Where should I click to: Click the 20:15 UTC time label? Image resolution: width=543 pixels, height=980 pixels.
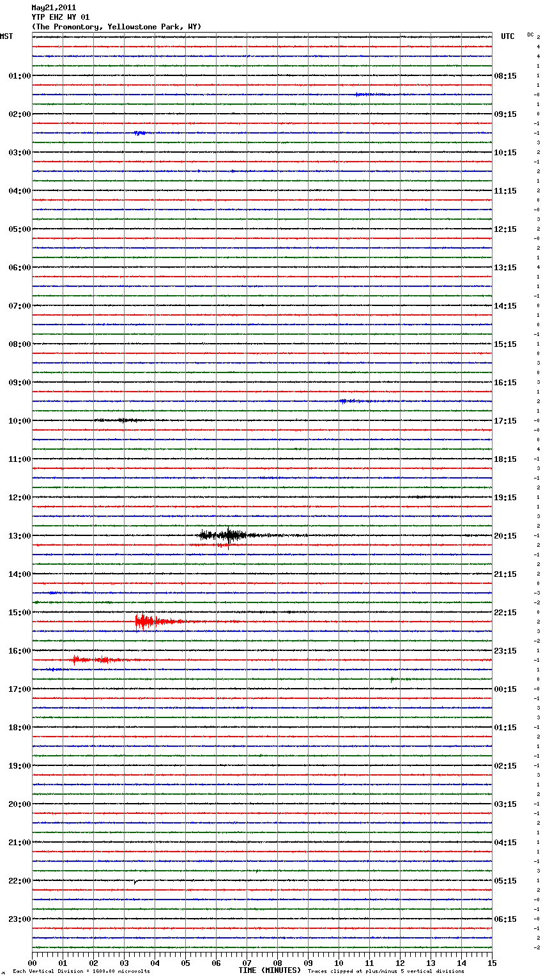[505, 536]
